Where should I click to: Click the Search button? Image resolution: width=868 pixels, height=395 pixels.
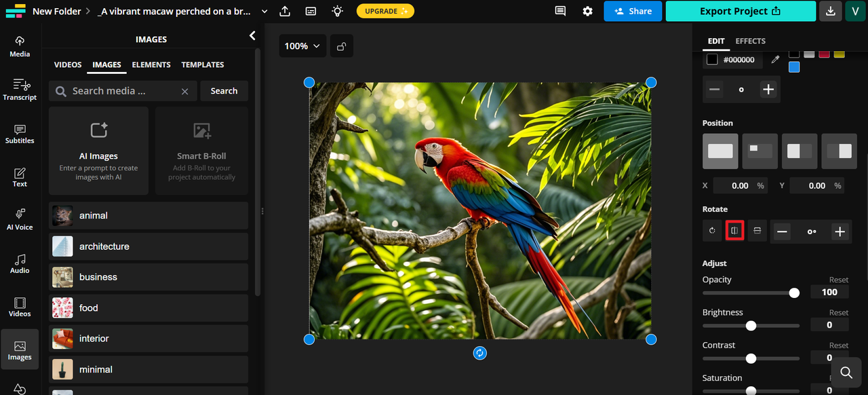tap(224, 91)
